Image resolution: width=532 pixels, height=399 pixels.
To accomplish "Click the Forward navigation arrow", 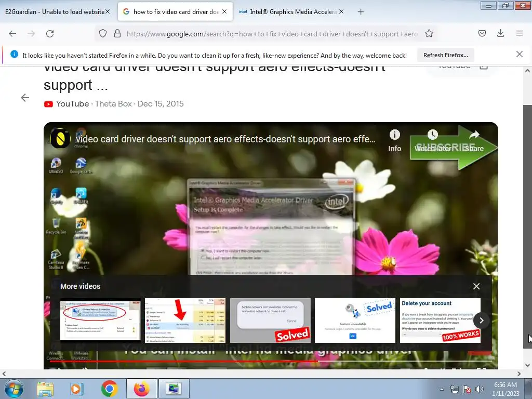I will coord(31,34).
